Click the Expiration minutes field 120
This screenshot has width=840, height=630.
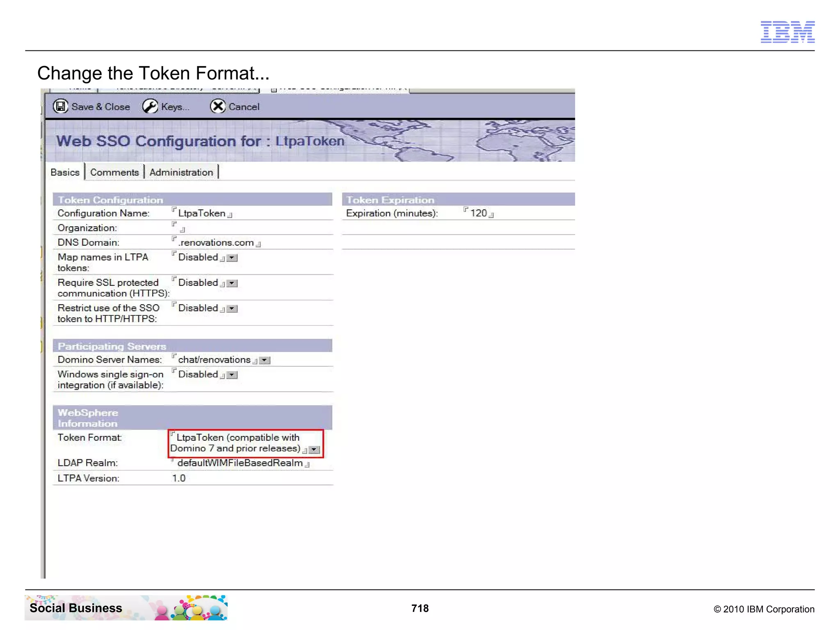point(478,213)
